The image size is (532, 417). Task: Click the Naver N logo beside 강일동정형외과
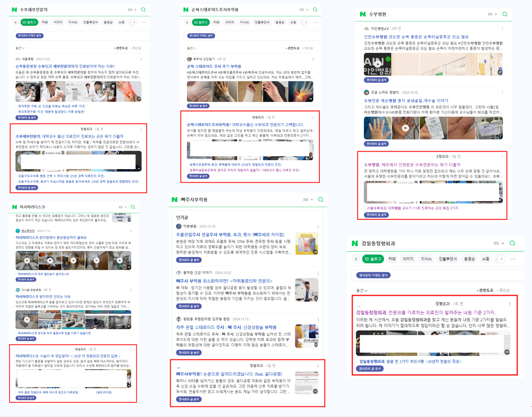tap(355, 243)
